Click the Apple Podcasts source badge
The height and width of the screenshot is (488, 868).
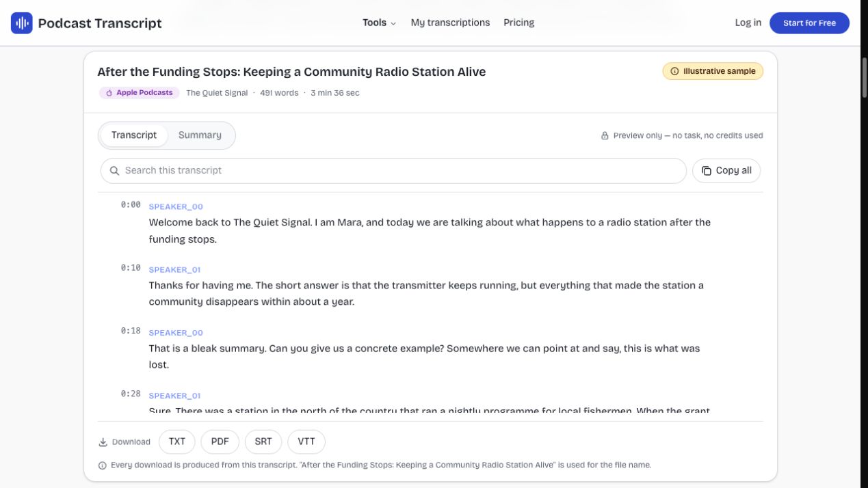(140, 93)
